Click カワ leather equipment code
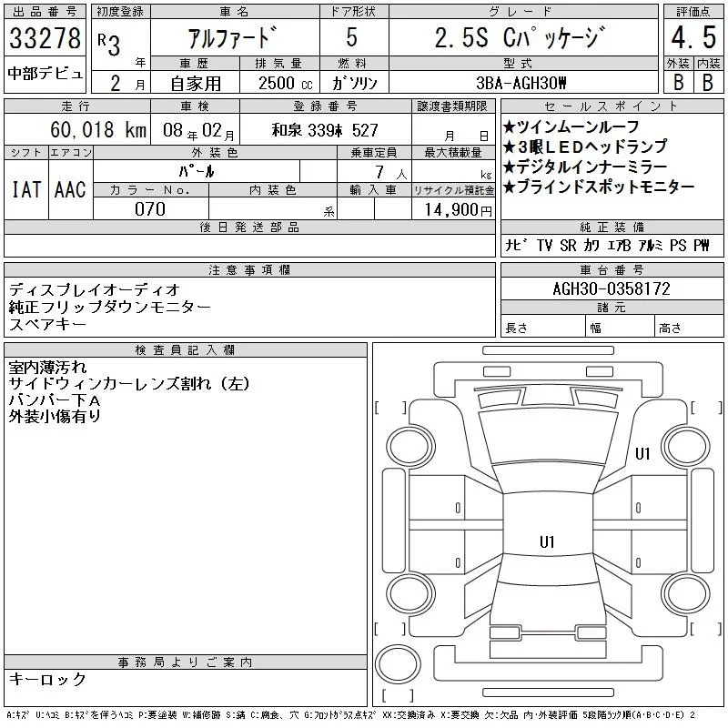The image size is (728, 728). (x=591, y=245)
